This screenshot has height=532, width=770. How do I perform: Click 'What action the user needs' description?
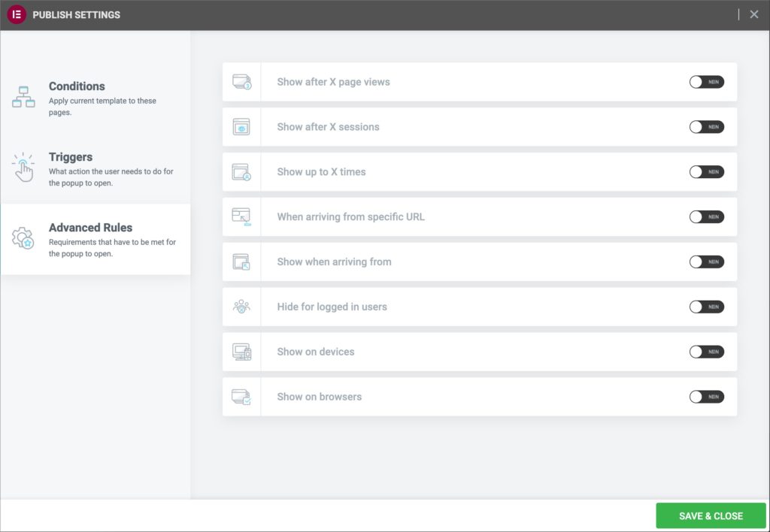tap(111, 177)
